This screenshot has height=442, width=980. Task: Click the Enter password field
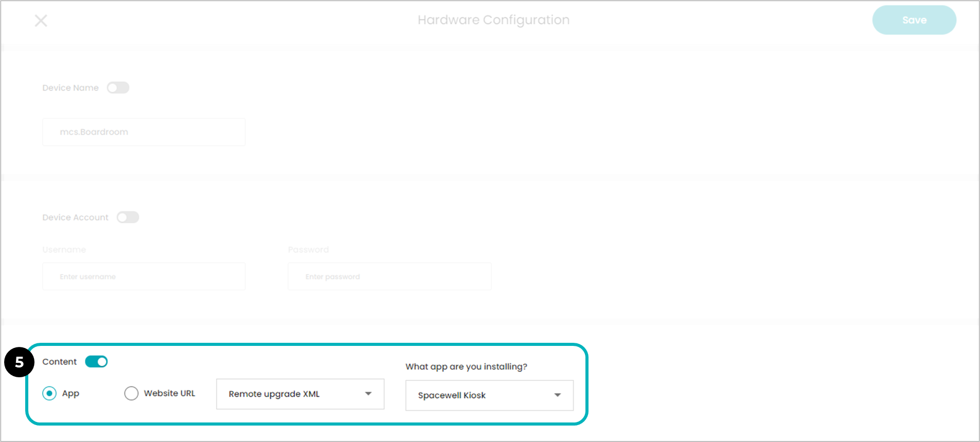click(x=389, y=277)
